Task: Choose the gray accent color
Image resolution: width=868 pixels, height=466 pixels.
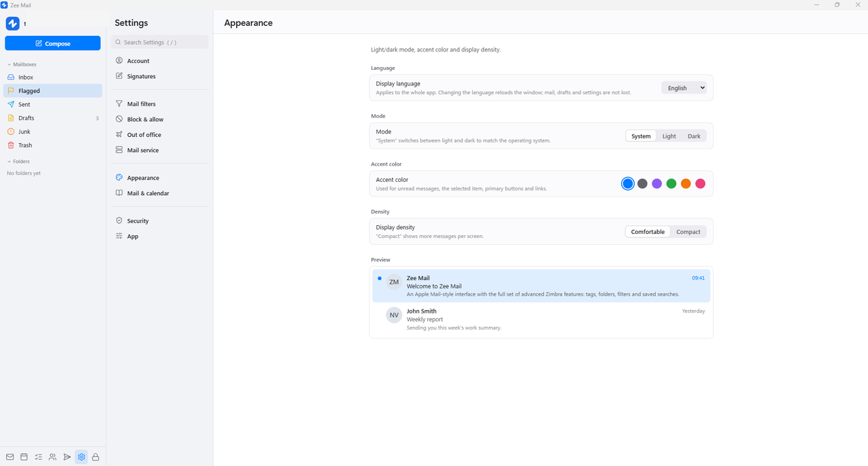Action: coord(642,184)
